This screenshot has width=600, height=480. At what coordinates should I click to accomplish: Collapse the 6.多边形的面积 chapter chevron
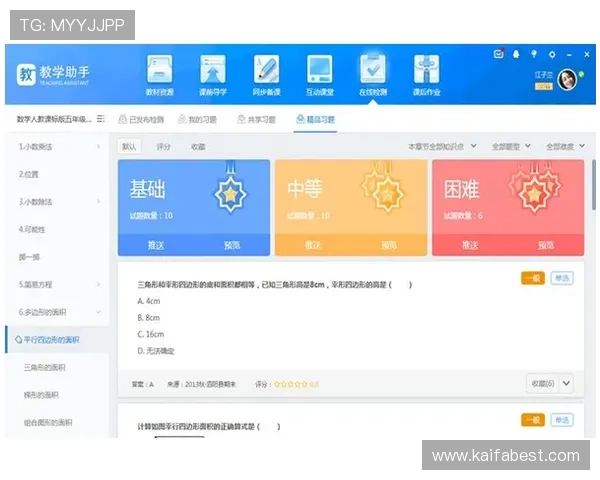pos(98,312)
